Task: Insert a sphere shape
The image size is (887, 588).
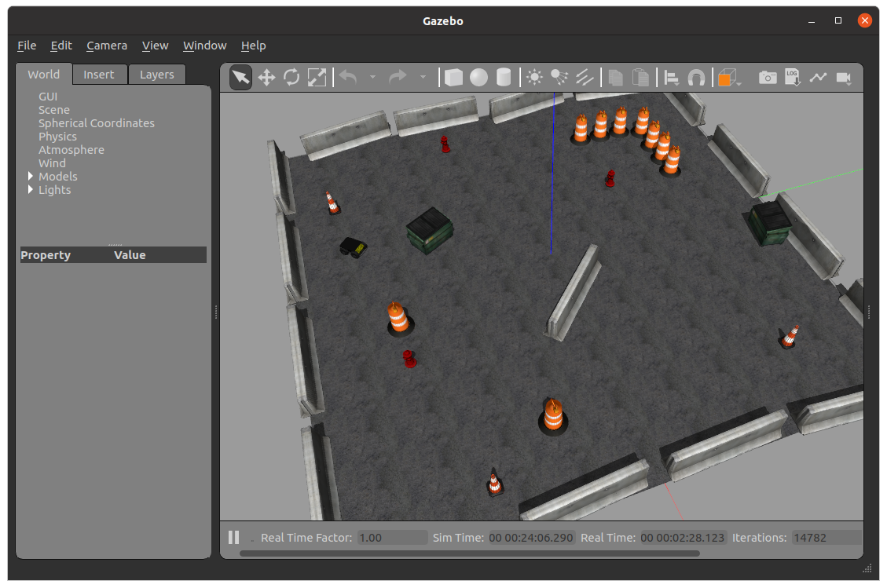Action: point(478,78)
